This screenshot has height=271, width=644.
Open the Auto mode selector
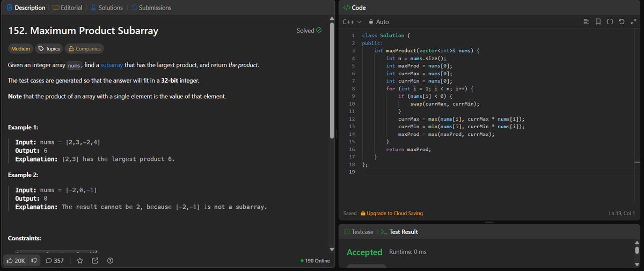pyautogui.click(x=378, y=22)
